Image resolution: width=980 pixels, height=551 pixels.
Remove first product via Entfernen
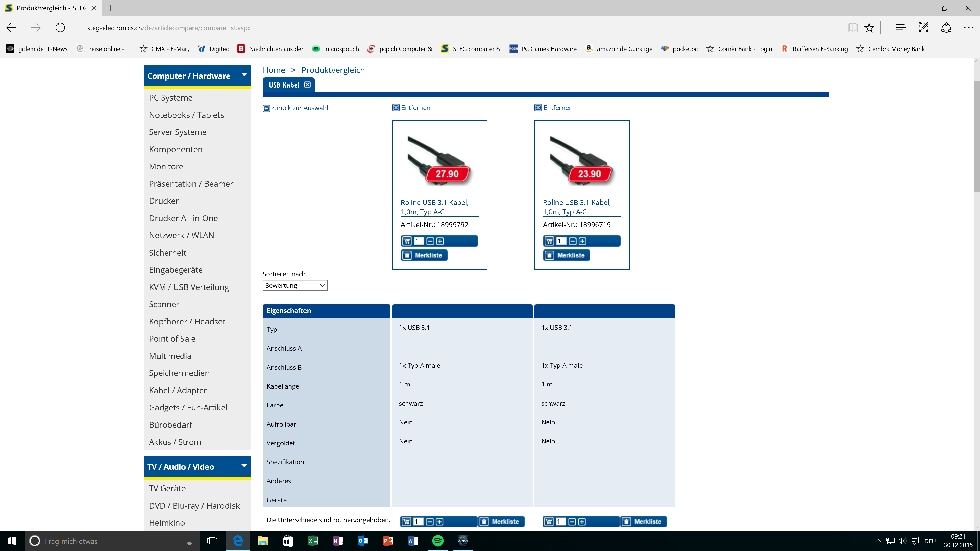(x=411, y=108)
